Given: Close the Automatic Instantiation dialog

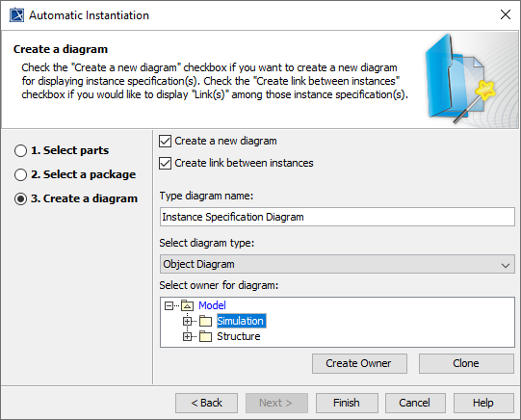Looking at the screenshot, I should [506, 14].
